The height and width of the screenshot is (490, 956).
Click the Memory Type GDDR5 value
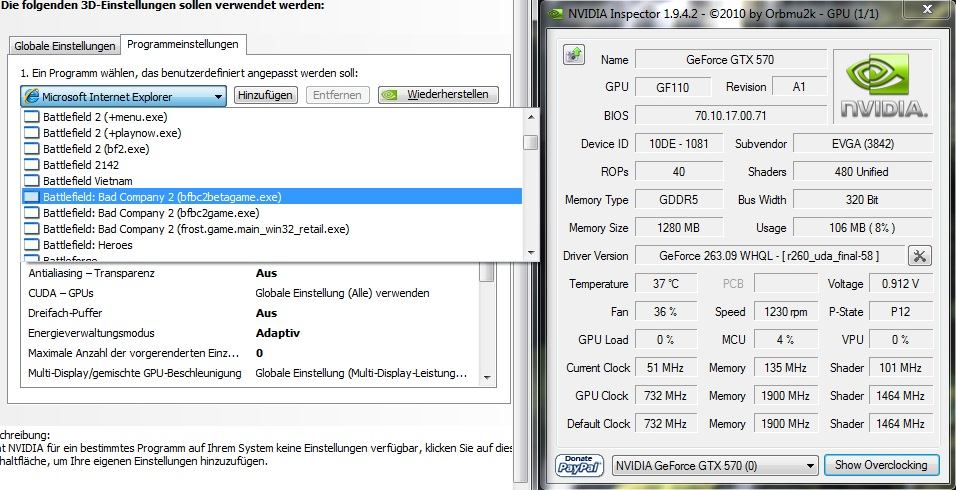click(x=679, y=200)
